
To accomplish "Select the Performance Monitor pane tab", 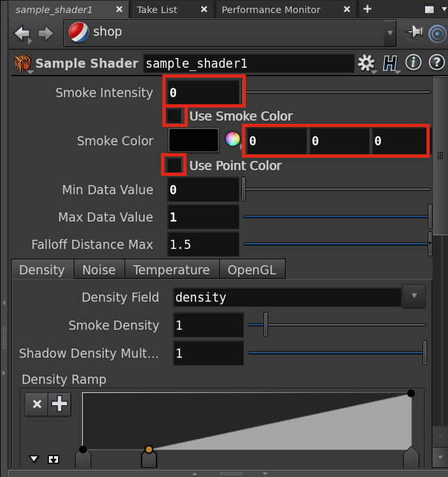I will pos(271,9).
